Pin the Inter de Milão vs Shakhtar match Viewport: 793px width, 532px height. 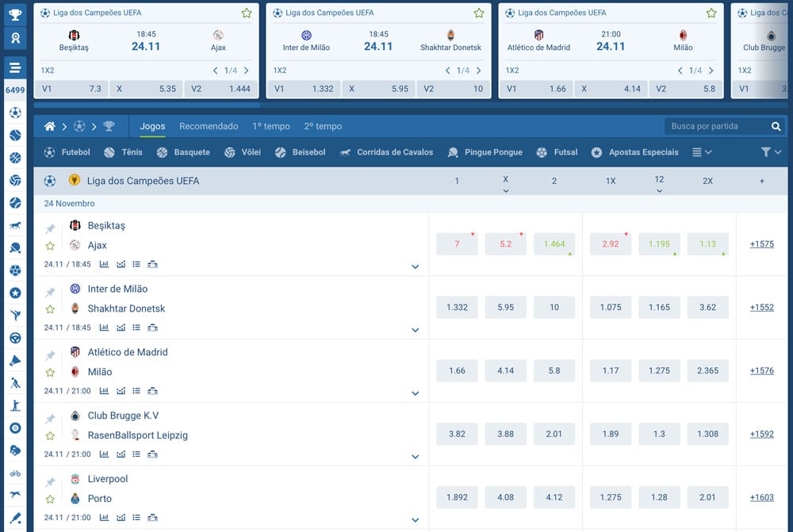coord(50,293)
